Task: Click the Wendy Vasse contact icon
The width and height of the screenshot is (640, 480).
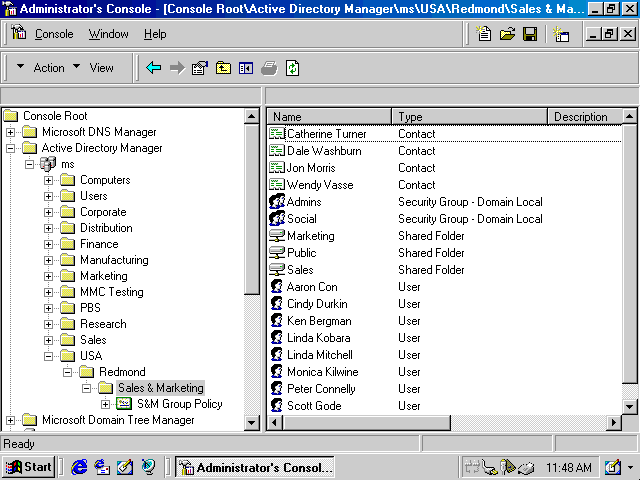Action: (x=277, y=184)
